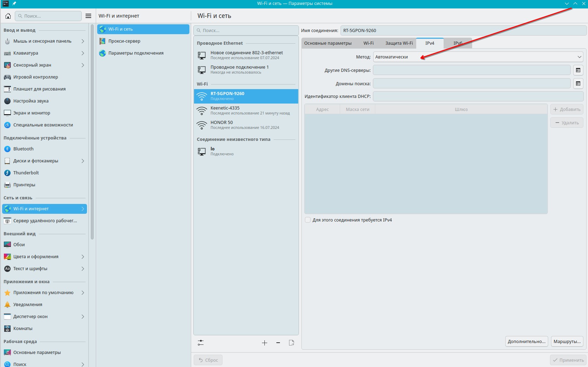
Task: Click the Комнаты activities icon
Action: point(7,329)
